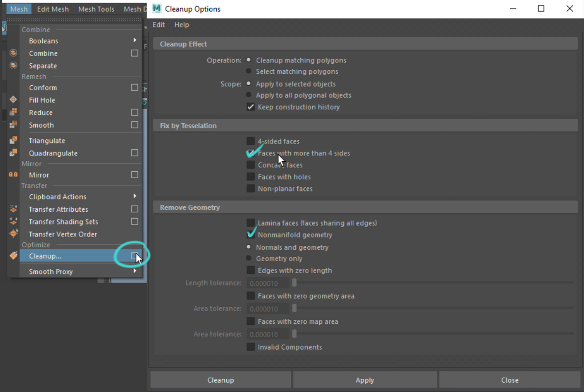Click the Fill Hole icon
The width and height of the screenshot is (584, 392).
(13, 100)
